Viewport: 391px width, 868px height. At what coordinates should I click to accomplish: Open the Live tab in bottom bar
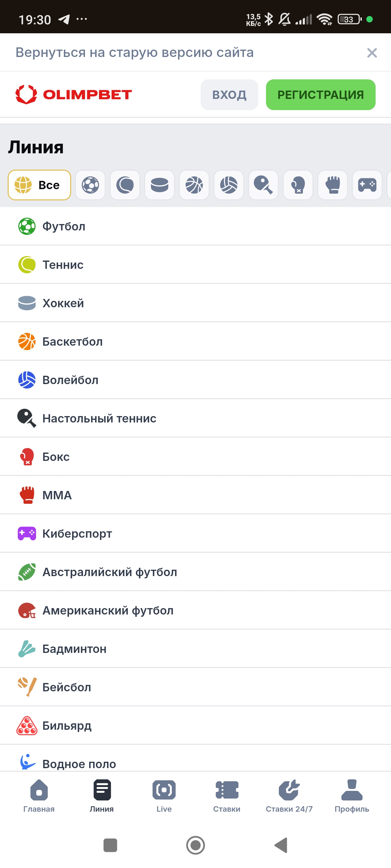pyautogui.click(x=164, y=796)
